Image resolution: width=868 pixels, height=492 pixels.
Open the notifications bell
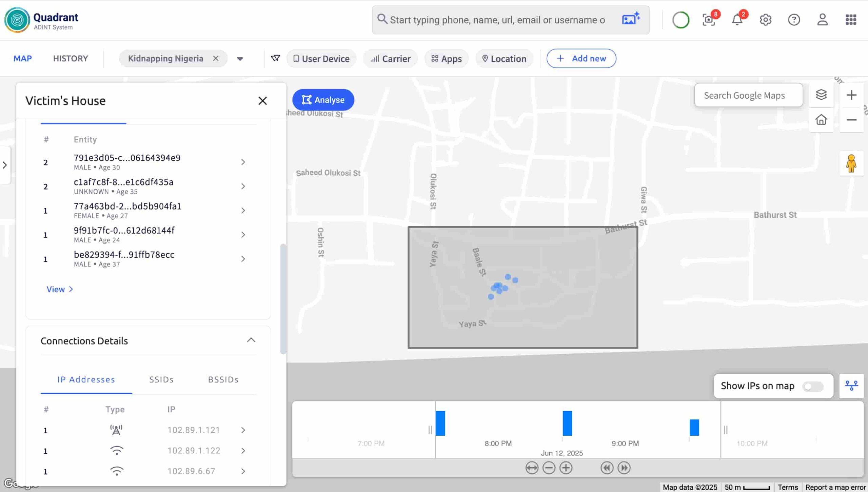pyautogui.click(x=737, y=20)
